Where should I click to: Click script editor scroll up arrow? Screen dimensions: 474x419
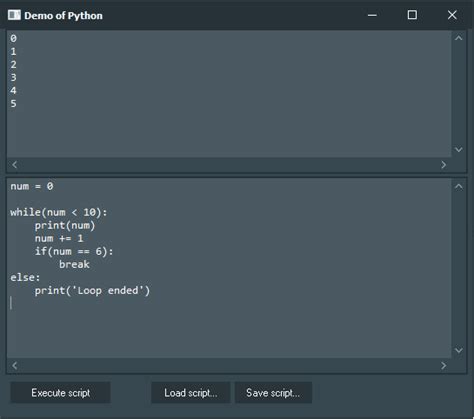(x=459, y=187)
